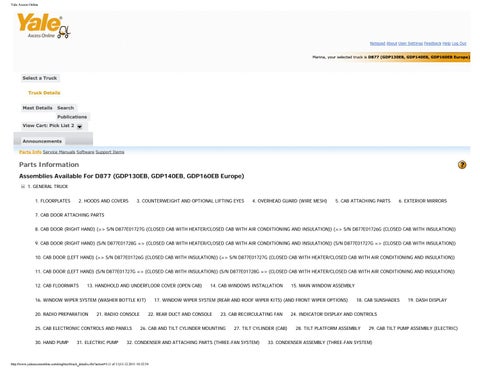Open 16. WINDOW WIPER SYSTEM (WASHER BOTTLE KIT)
The image size is (480, 371).
pyautogui.click(x=90, y=300)
